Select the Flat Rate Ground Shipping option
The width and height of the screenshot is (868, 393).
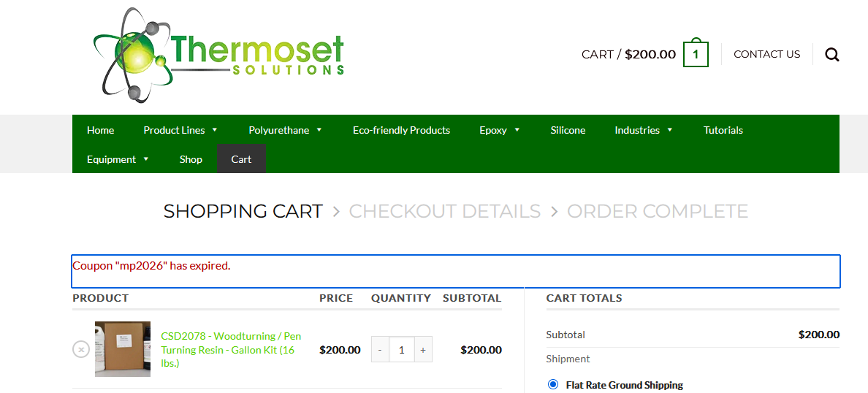pyautogui.click(x=552, y=385)
